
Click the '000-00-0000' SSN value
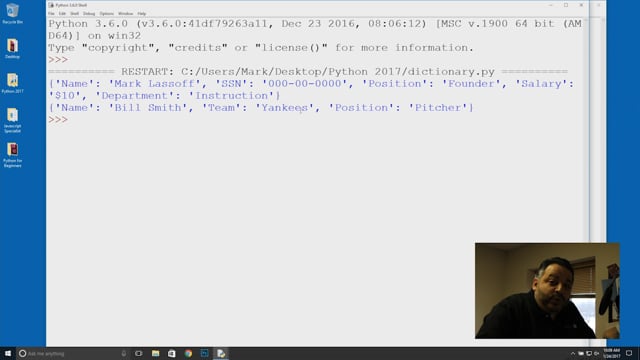(304, 84)
